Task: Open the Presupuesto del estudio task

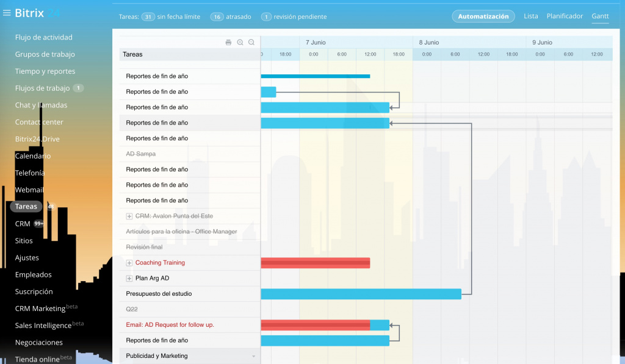Action: pyautogui.click(x=159, y=294)
